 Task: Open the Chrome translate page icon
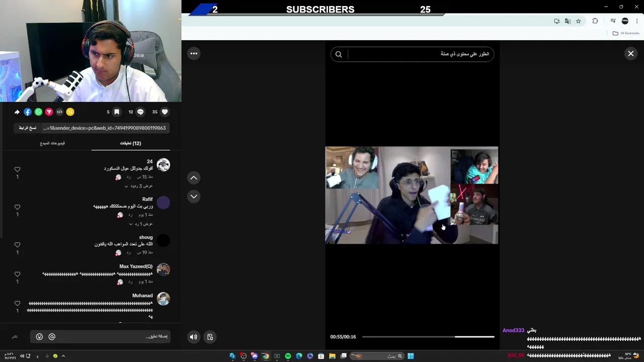568,21
